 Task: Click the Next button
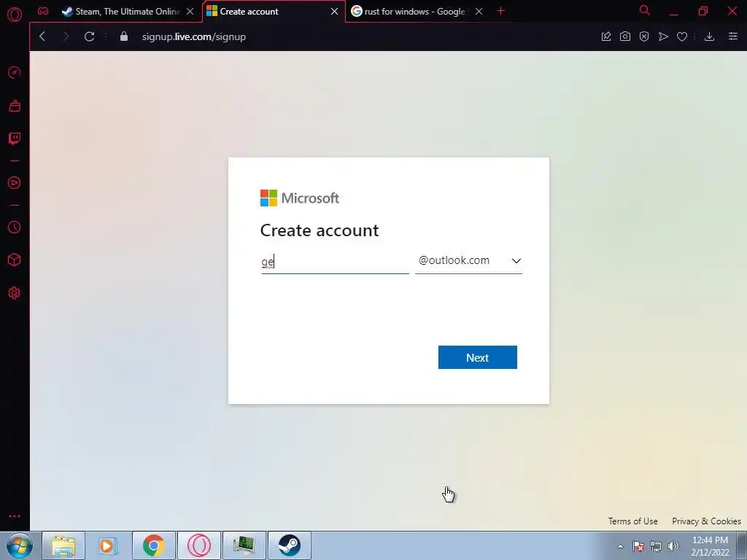click(477, 357)
